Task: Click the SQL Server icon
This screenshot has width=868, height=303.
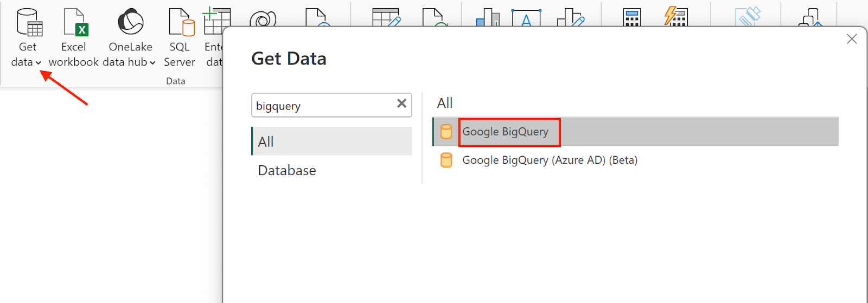Action: coord(182,22)
